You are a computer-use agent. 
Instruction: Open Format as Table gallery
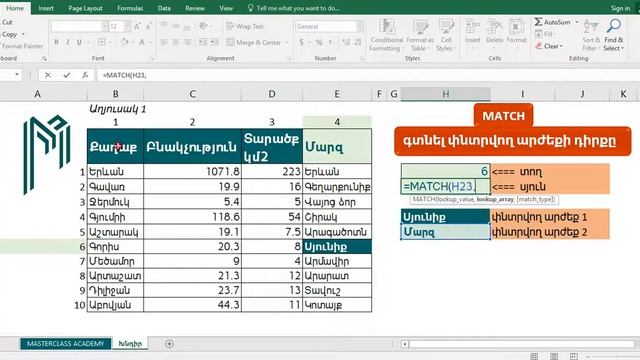(420, 36)
